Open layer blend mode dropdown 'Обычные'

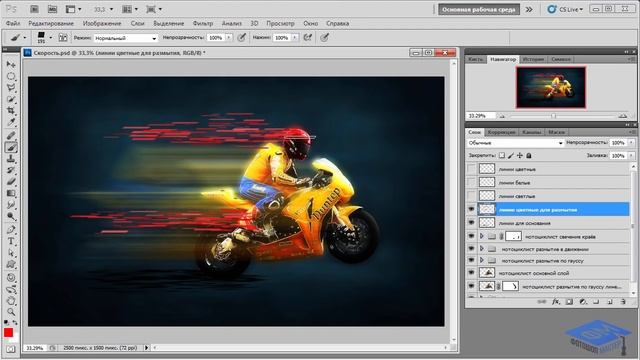pyautogui.click(x=515, y=143)
